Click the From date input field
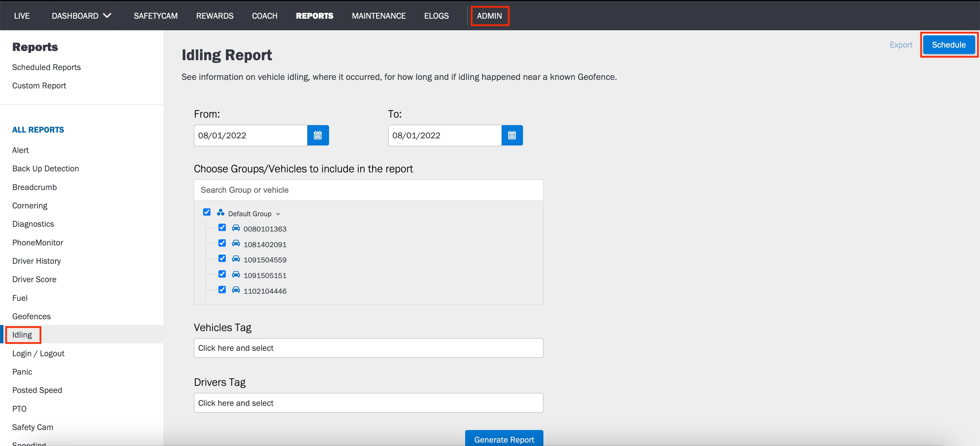 (250, 135)
